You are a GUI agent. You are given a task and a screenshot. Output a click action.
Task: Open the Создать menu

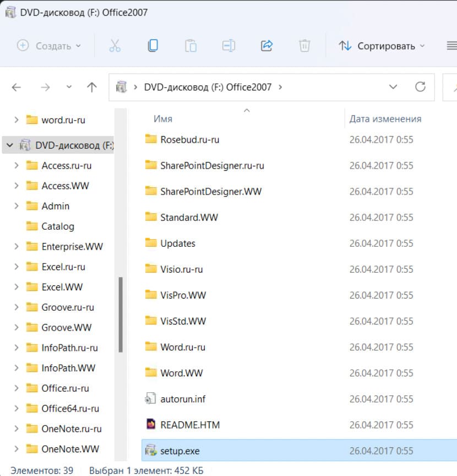click(x=49, y=46)
